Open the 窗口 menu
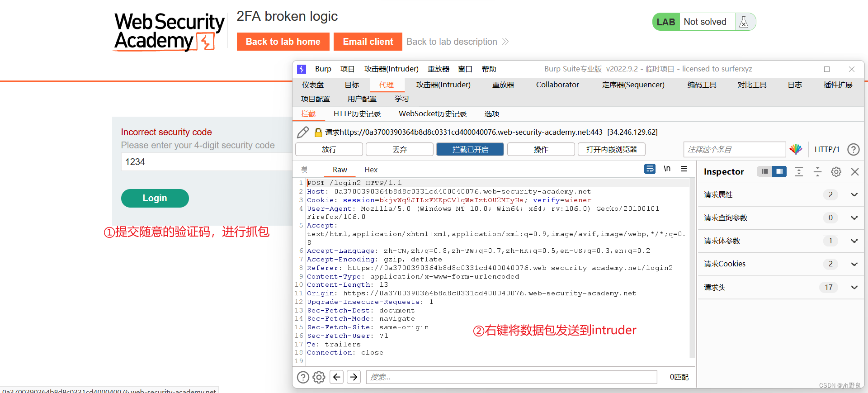Screen dimensions: 868x393 (x=465, y=69)
